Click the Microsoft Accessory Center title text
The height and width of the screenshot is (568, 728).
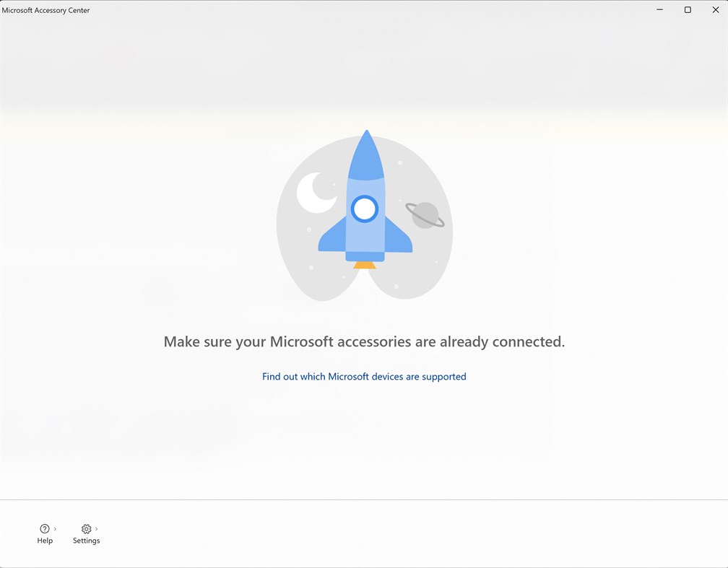point(46,10)
